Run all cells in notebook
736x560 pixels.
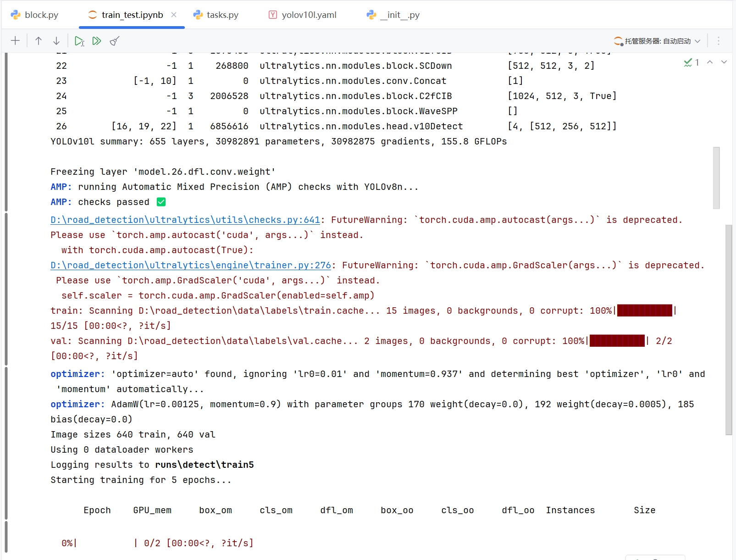97,41
